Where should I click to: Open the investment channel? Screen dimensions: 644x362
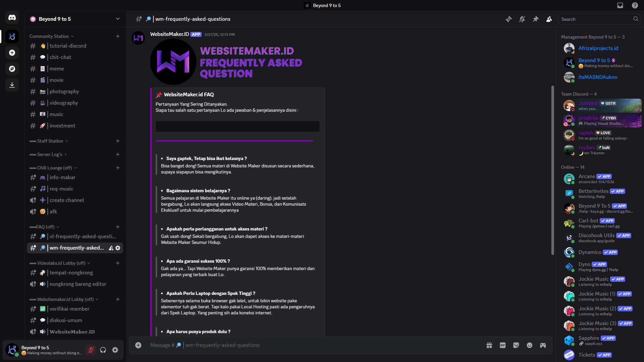point(75,126)
